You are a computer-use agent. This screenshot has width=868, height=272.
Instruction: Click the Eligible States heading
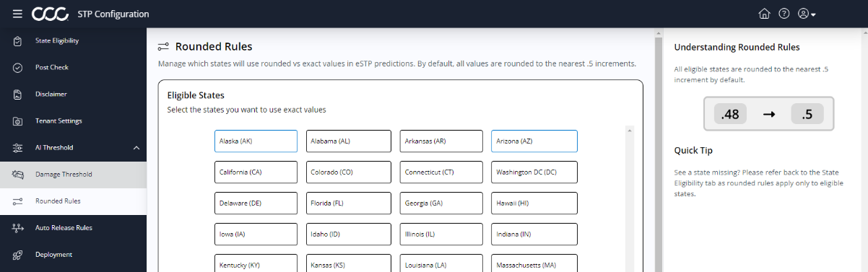196,95
